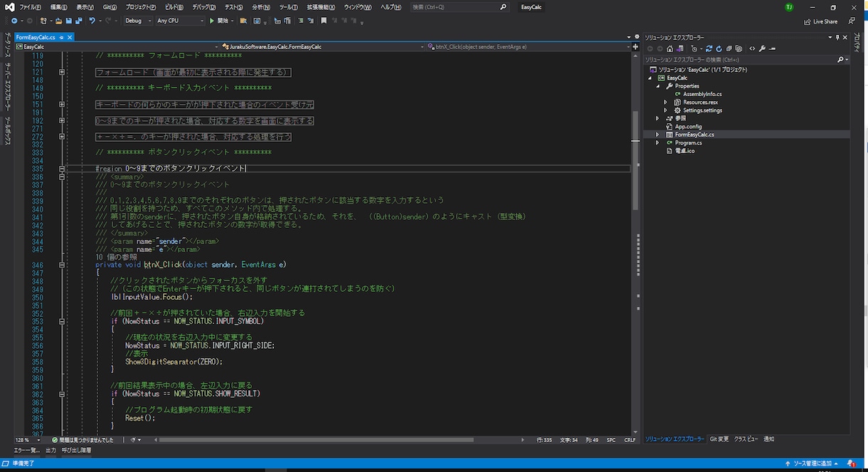Expand the collapsed region at line 121

tap(63, 72)
